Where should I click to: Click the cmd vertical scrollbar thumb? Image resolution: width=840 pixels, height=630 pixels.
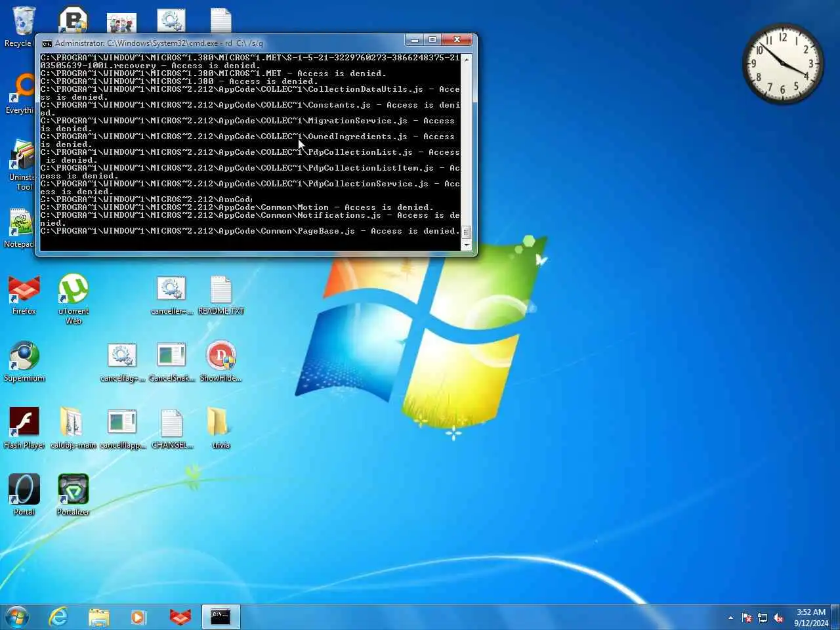(467, 232)
